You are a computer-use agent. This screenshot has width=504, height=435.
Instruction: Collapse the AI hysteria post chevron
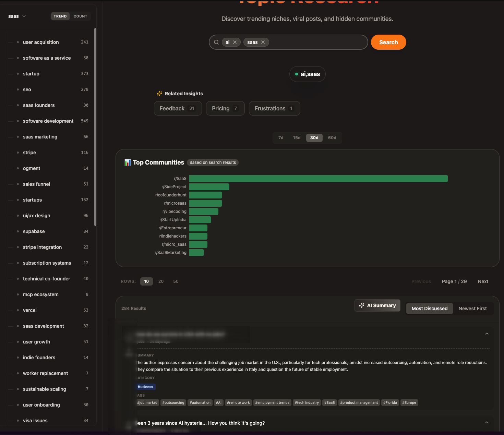pyautogui.click(x=487, y=423)
